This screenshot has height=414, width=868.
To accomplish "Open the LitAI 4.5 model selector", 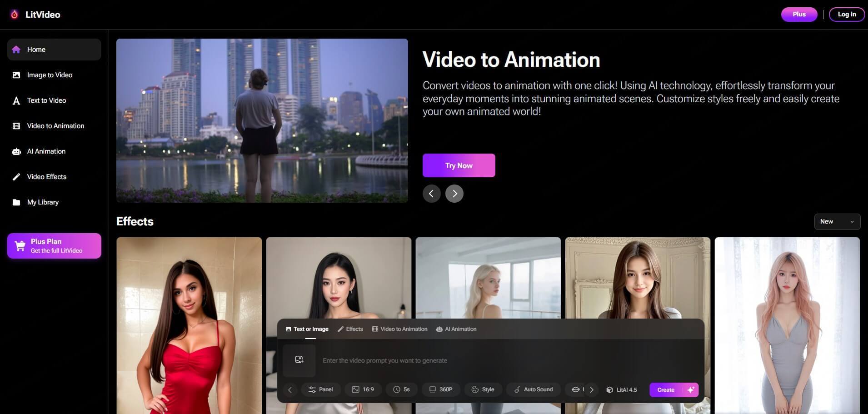I will (x=621, y=389).
